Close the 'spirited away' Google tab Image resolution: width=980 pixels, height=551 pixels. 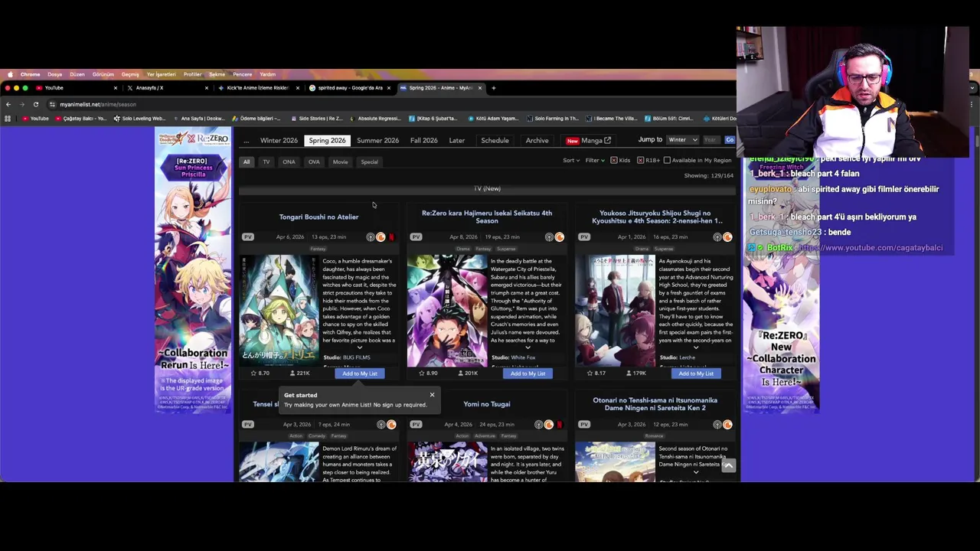point(389,88)
